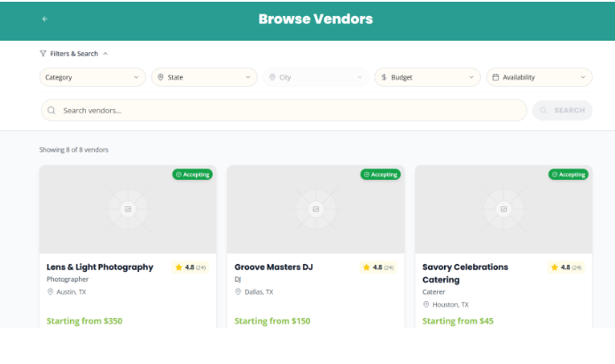Click the location pin icon in City filter
The width and height of the screenshot is (615, 364).
pos(272,77)
